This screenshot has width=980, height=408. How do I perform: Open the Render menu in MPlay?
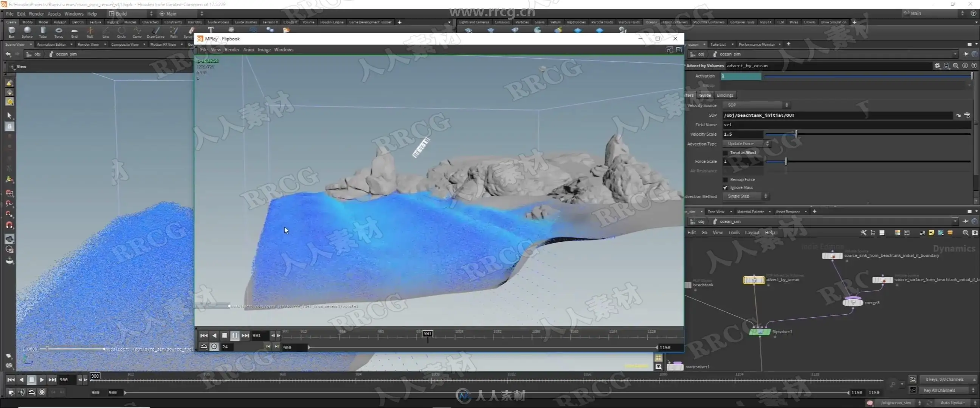tap(232, 50)
